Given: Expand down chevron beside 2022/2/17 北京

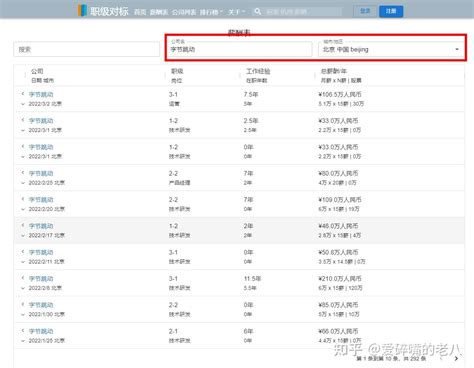Looking at the screenshot, I should point(23,236).
